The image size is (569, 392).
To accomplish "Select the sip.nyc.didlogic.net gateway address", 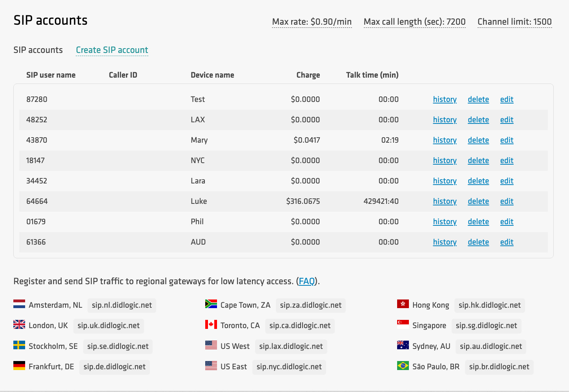I will coord(289,367).
